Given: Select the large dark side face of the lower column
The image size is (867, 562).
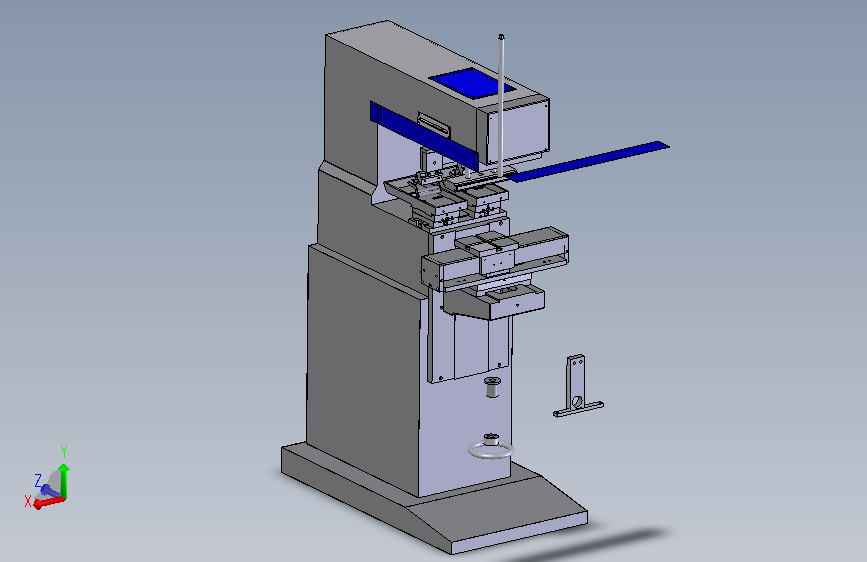Looking at the screenshot, I should (x=362, y=371).
